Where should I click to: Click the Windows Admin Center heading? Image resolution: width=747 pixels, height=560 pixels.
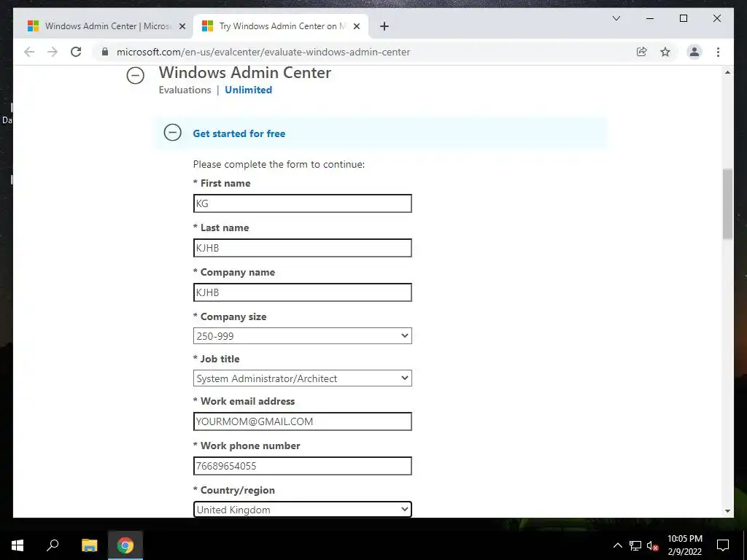[x=245, y=72]
